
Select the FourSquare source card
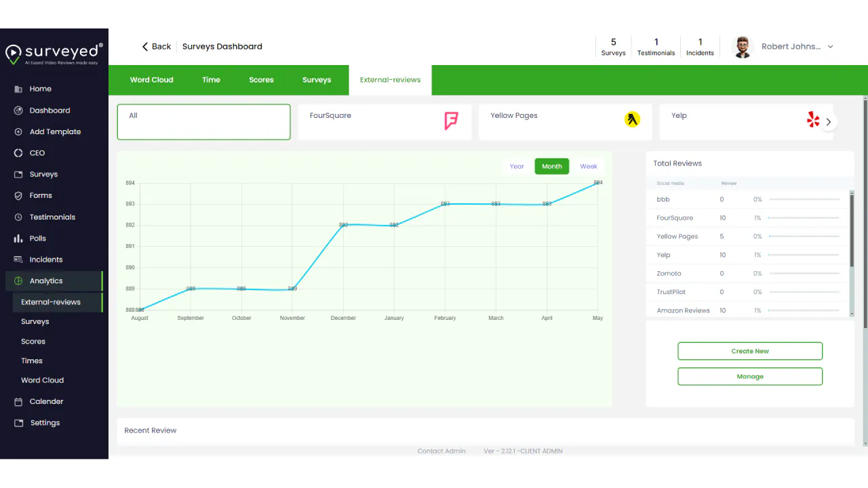(x=384, y=122)
